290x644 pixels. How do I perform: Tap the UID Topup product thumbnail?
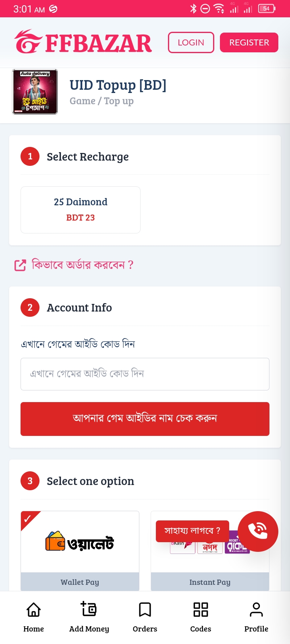pyautogui.click(x=35, y=92)
